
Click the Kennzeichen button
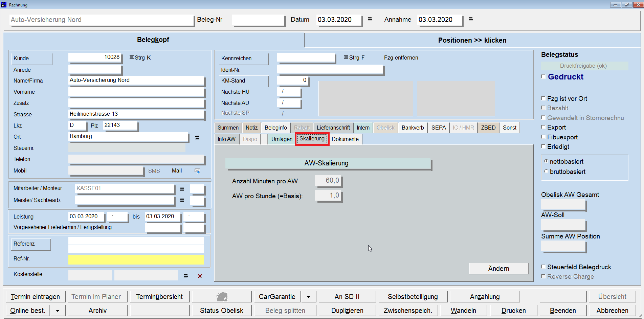coord(244,59)
